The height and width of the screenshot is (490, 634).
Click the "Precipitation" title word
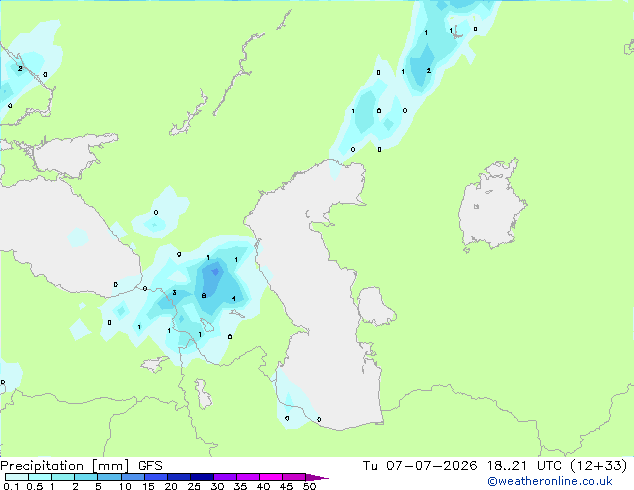(x=42, y=466)
